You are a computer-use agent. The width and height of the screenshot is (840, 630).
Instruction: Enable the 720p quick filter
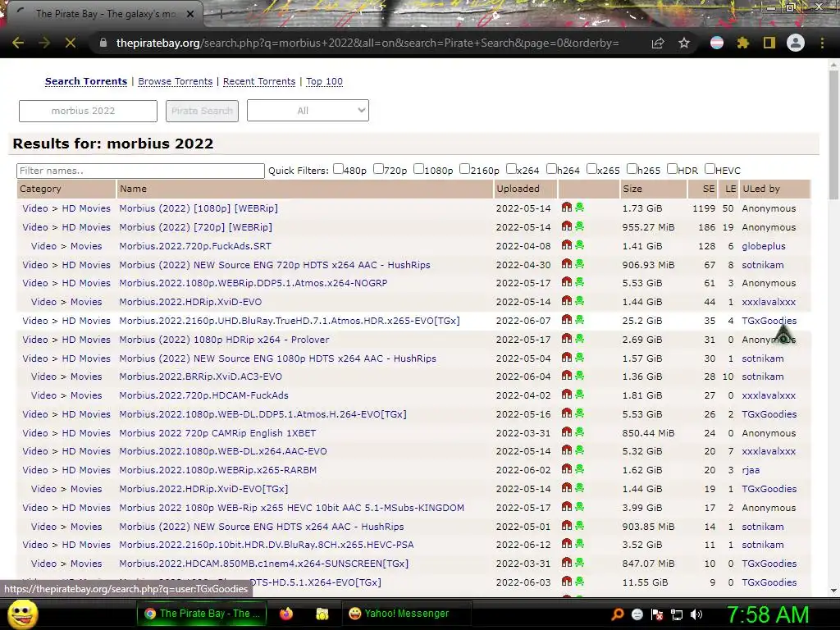pyautogui.click(x=378, y=169)
